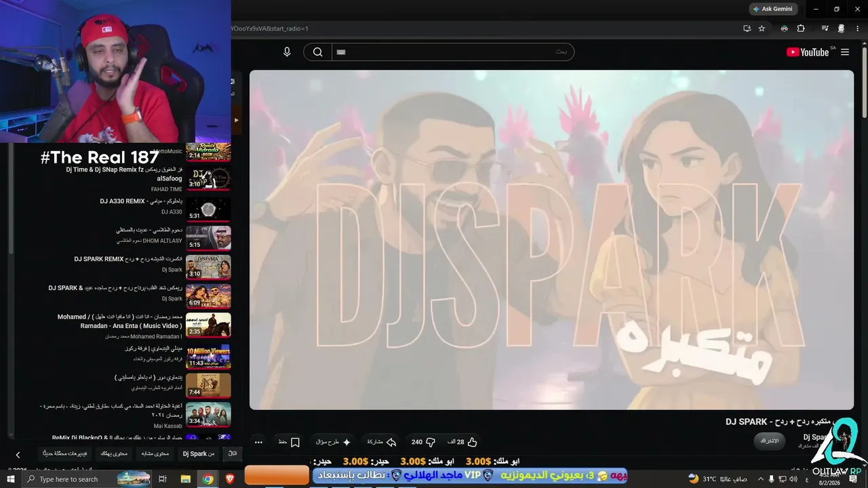This screenshot has height=488, width=868.
Task: Click the DJ A330 REMIX video title
Action: [141, 201]
